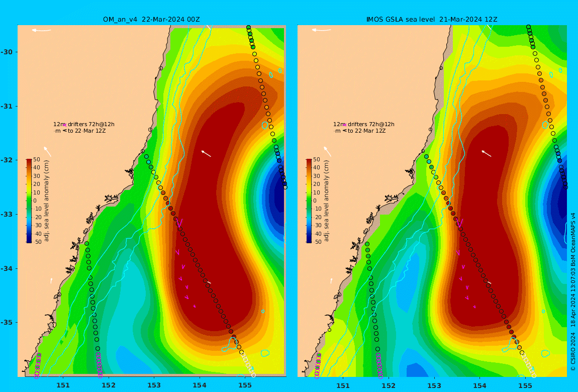Click 'adj. sea level anomaly (cm)' label in OM_an_v4 map
The width and height of the screenshot is (578, 392).
tap(46, 201)
